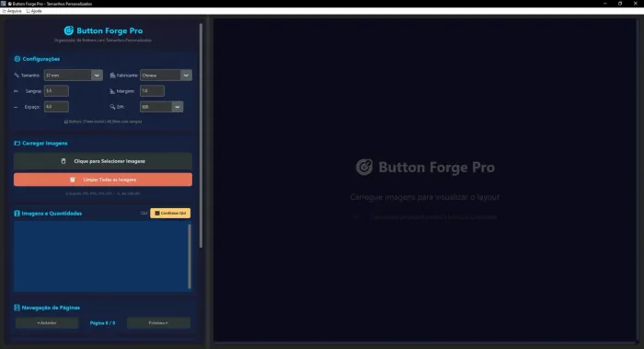Click the Configurações gear icon
Screen dimensions: 644x349
click(x=17, y=59)
